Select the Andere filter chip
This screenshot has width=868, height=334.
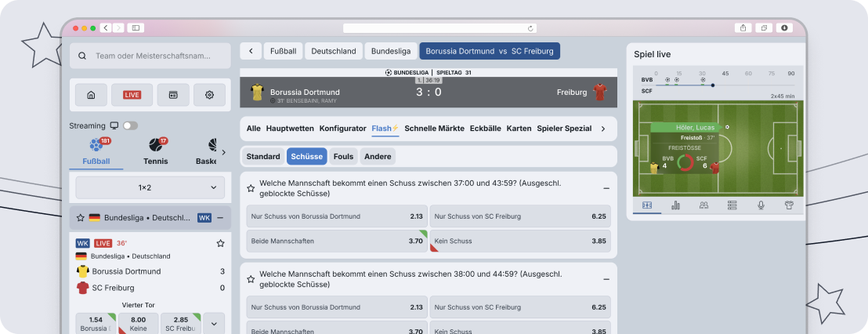pos(378,157)
